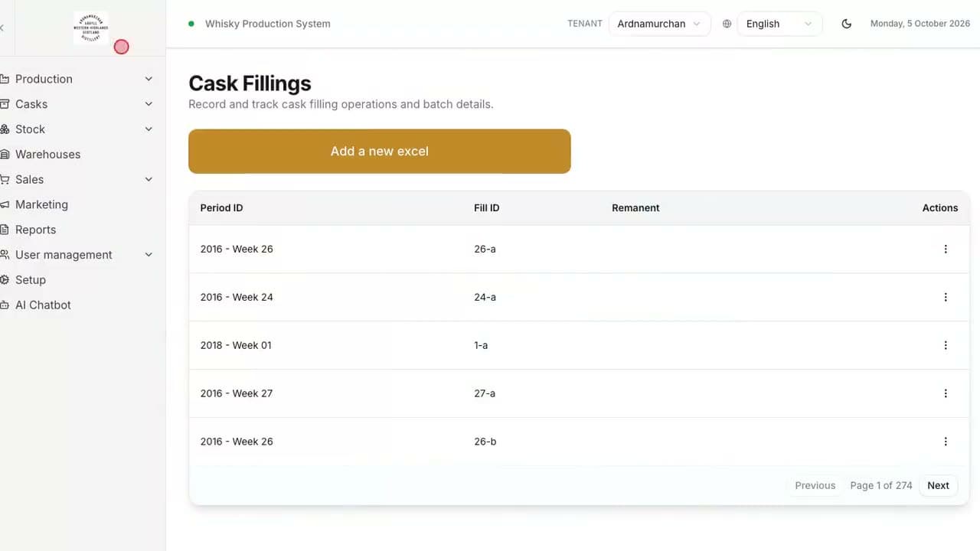Viewport: 980px width, 551px height.
Task: Click Add a new excel button
Action: pyautogui.click(x=380, y=152)
